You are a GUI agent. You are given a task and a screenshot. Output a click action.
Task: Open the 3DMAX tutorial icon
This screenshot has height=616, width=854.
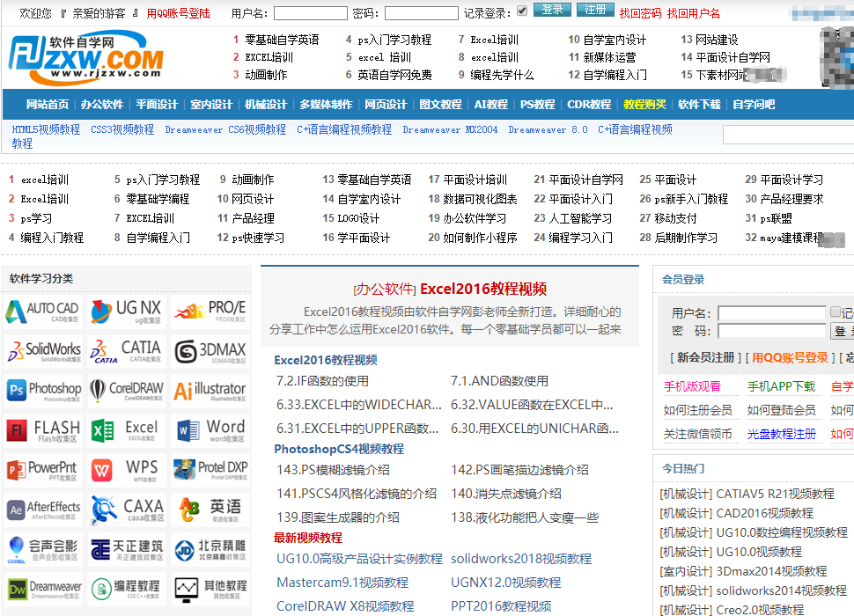(x=210, y=351)
